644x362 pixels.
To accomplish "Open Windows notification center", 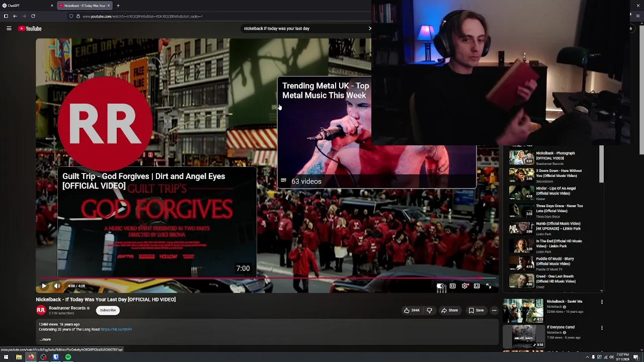I will tap(636, 357).
